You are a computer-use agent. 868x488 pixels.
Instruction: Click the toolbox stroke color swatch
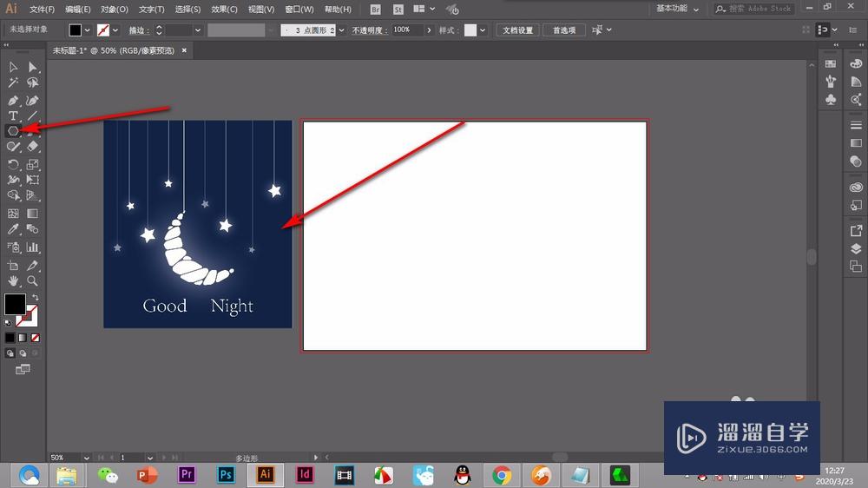(29, 318)
